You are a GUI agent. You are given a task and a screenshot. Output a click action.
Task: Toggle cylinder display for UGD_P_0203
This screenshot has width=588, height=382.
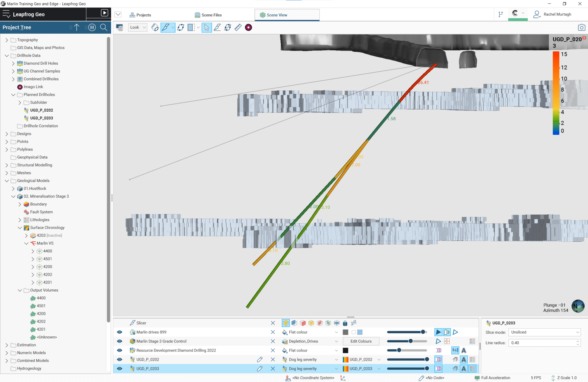[438, 369]
